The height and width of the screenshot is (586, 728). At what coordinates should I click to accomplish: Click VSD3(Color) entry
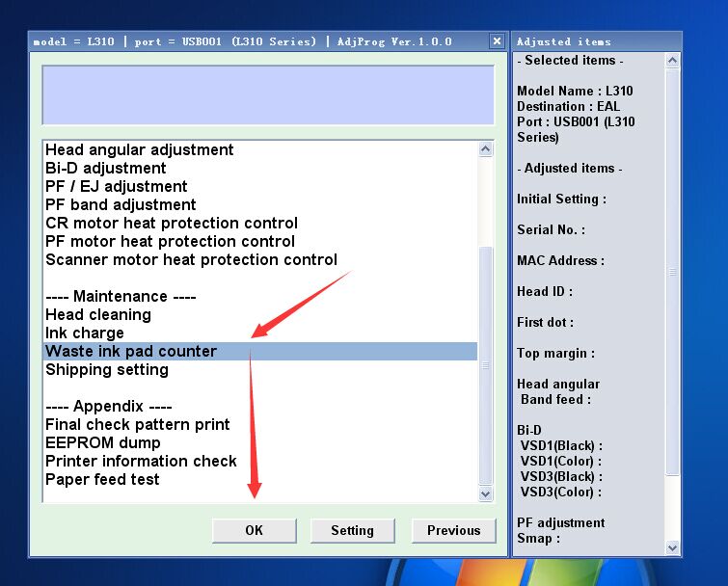561,492
